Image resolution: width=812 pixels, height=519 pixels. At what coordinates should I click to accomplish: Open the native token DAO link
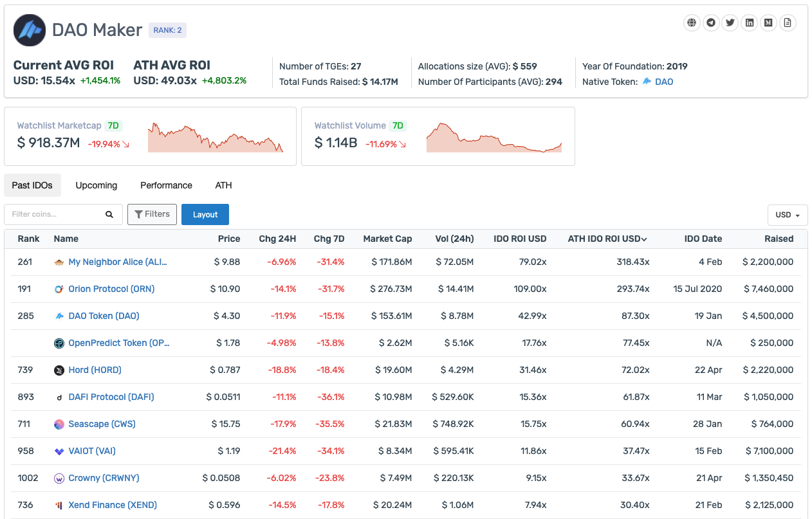tap(664, 82)
